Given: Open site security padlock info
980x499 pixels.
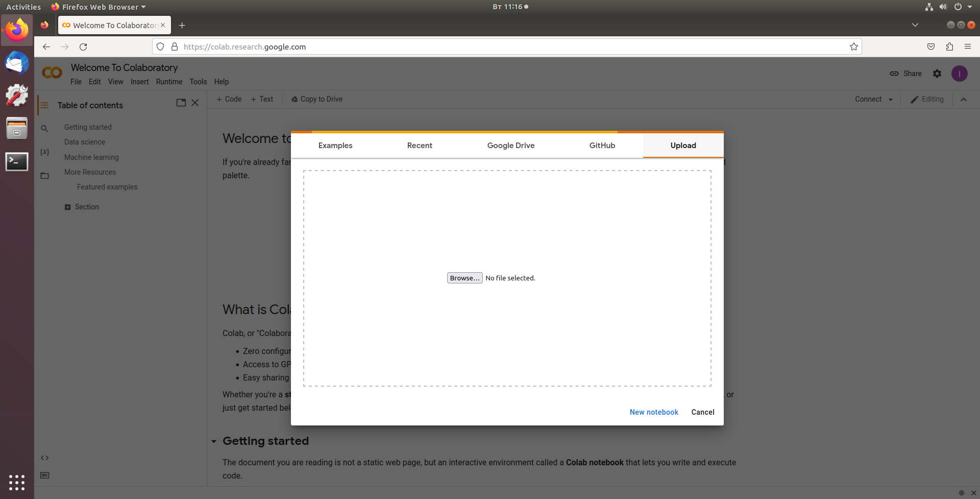Looking at the screenshot, I should tap(175, 46).
